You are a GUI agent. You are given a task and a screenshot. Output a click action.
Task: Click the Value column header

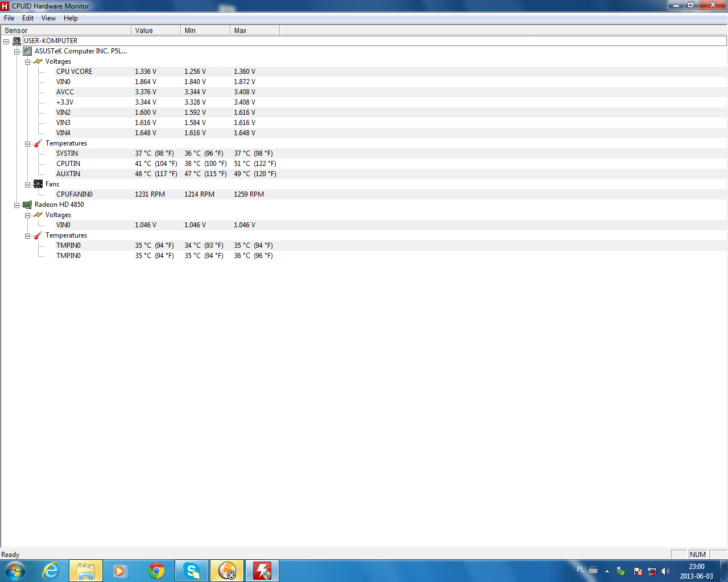[156, 30]
